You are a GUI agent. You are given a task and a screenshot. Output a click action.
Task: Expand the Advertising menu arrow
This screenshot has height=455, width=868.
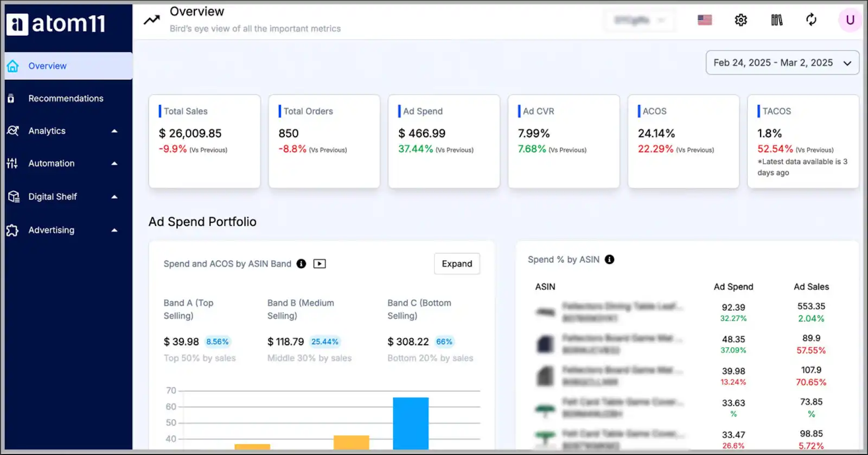[x=114, y=230]
